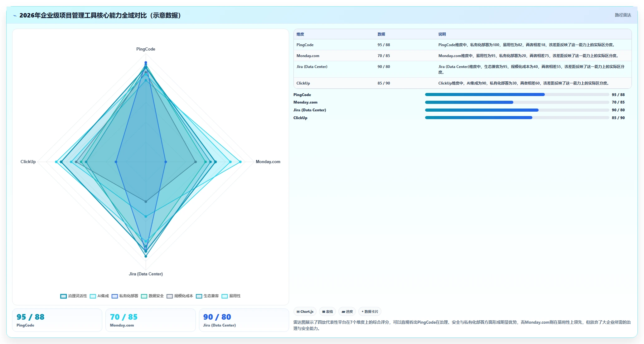This screenshot has width=644, height=344.
Task: Toggle the 数据安全 legend entry
Action: click(152, 296)
